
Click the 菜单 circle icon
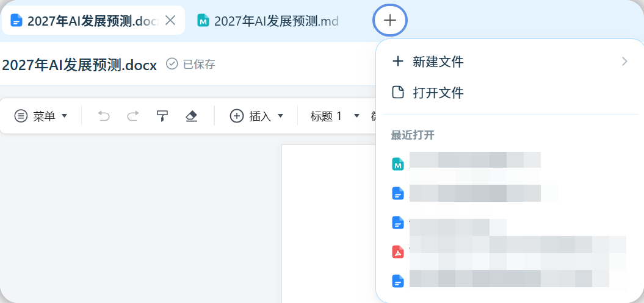click(21, 116)
